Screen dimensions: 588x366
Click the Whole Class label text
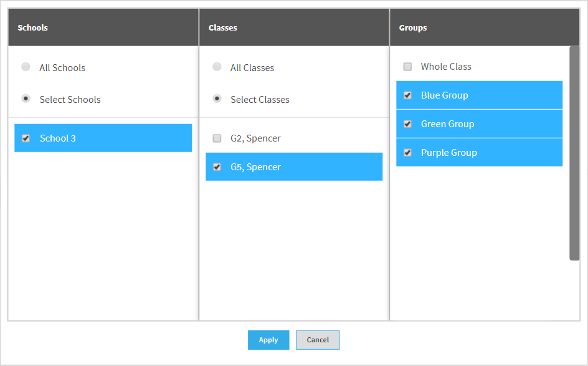click(446, 67)
